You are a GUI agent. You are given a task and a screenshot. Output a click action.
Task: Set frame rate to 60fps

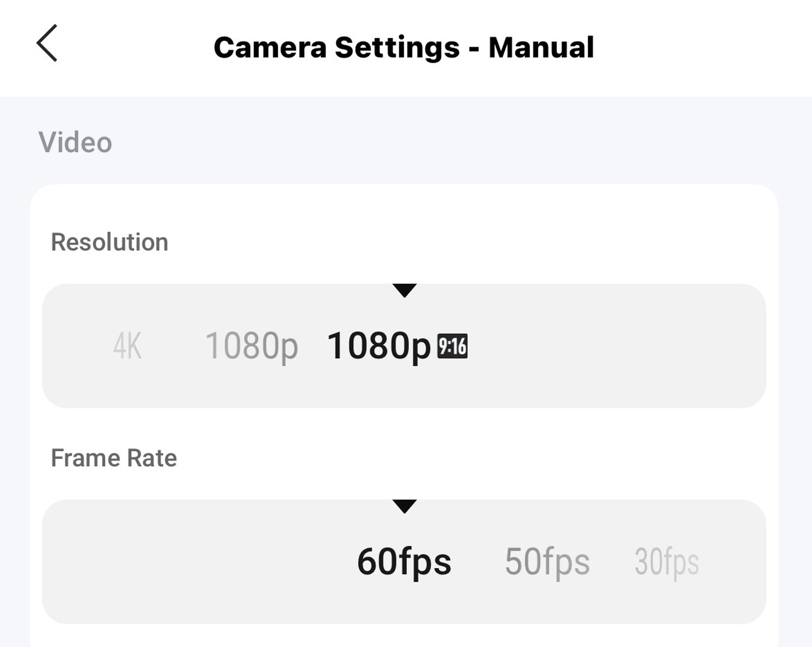pyautogui.click(x=404, y=562)
